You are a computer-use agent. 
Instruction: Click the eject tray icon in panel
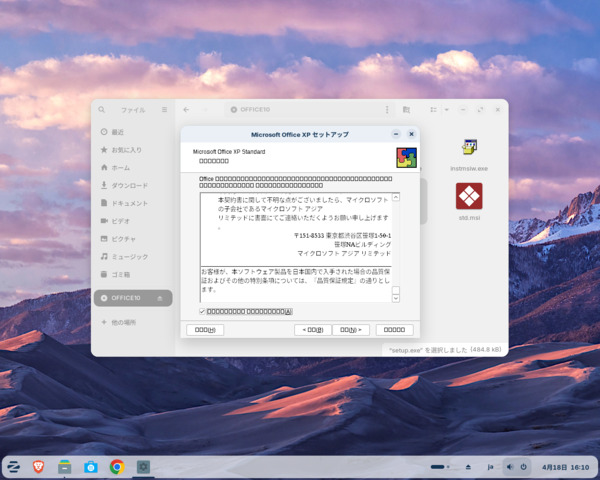pos(468,467)
